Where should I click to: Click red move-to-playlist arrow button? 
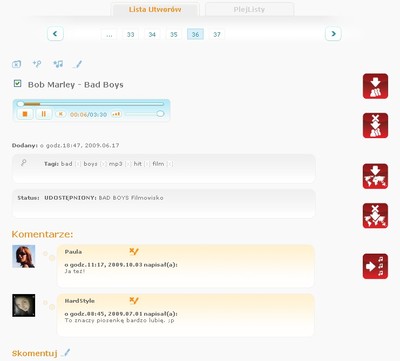pyautogui.click(x=375, y=266)
